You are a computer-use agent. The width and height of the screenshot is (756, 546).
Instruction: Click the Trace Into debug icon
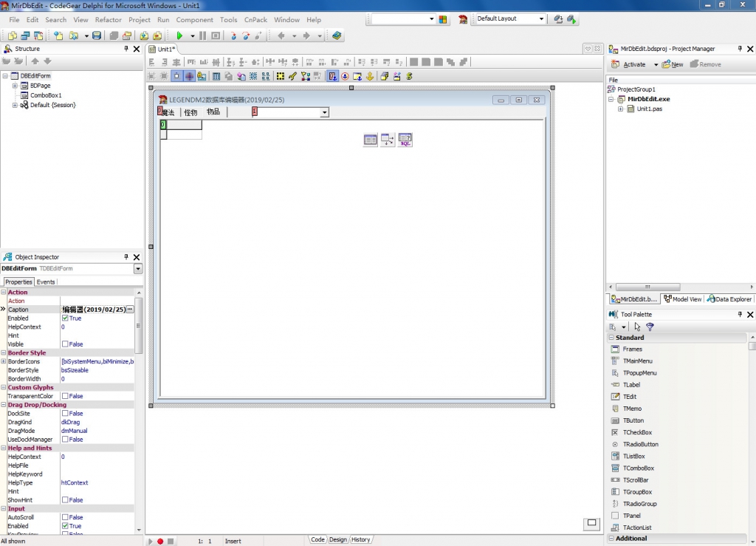coord(233,35)
